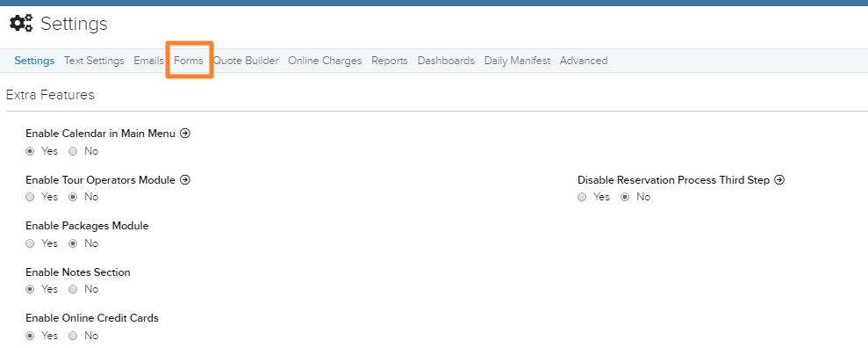Click the Extra Features section heading
This screenshot has width=868, height=348.
(x=50, y=95)
